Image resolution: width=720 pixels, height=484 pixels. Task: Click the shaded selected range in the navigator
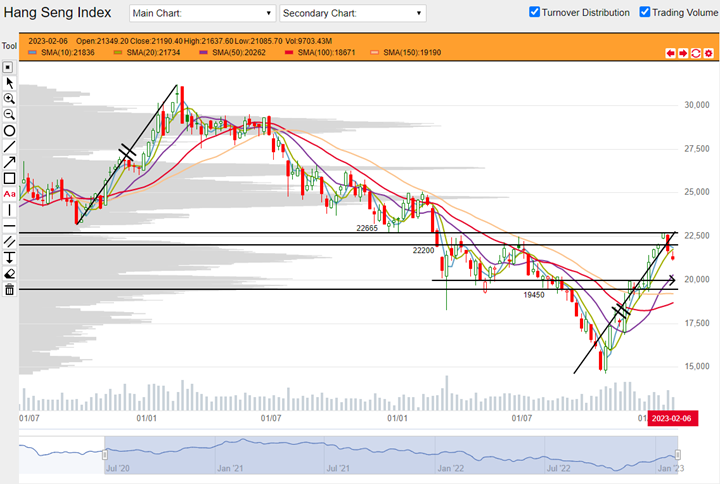(x=391, y=455)
